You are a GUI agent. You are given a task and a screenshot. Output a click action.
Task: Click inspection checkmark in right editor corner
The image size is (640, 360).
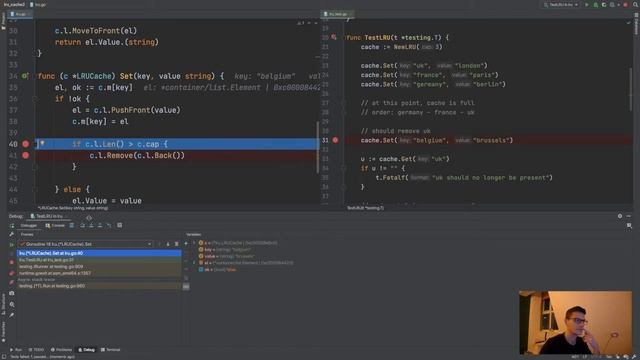(629, 22)
